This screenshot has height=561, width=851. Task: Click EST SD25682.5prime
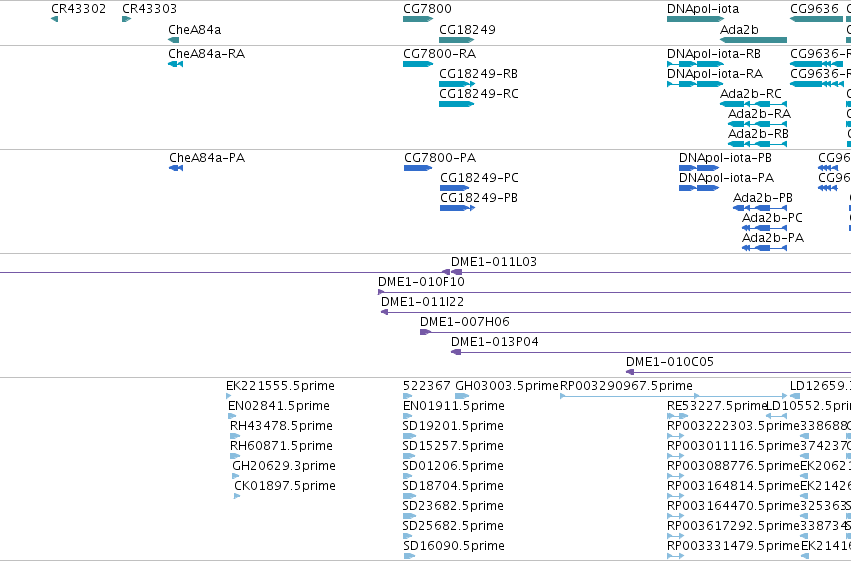pyautogui.click(x=408, y=537)
